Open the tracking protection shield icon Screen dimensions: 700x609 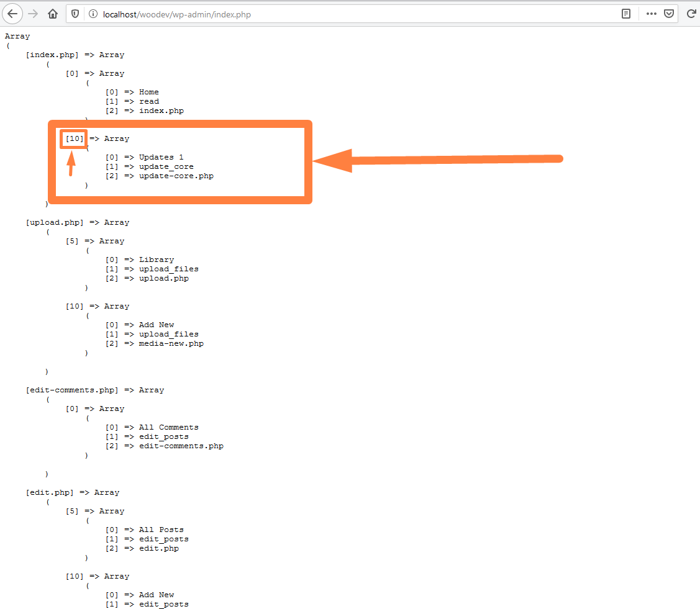(x=75, y=14)
